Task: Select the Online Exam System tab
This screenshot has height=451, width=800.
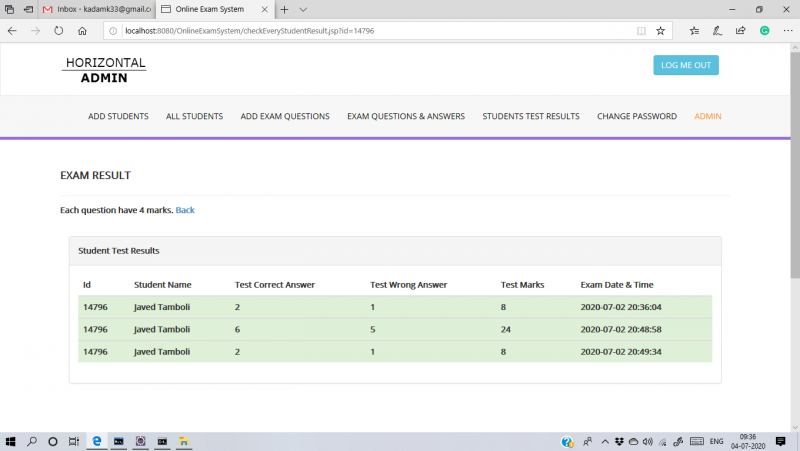Action: [209, 10]
